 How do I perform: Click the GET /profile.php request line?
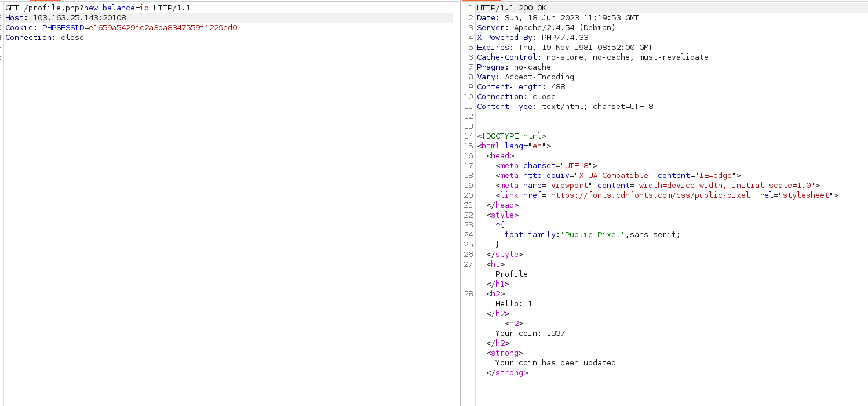(97, 8)
